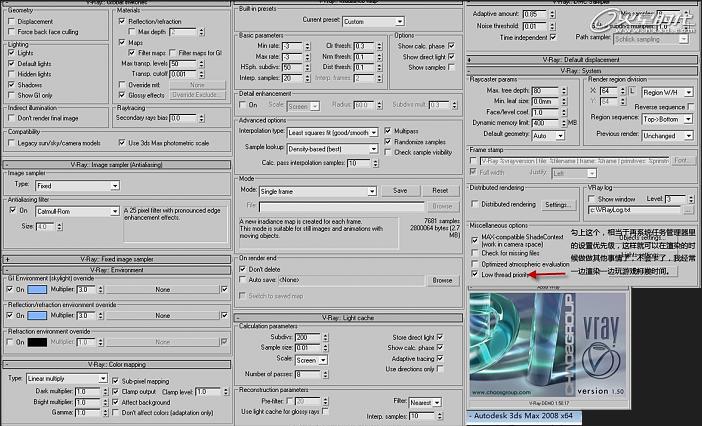Click the '...' browse button next to c:\VRayLog.txt
This screenshot has height=426, width=702.
coord(688,210)
